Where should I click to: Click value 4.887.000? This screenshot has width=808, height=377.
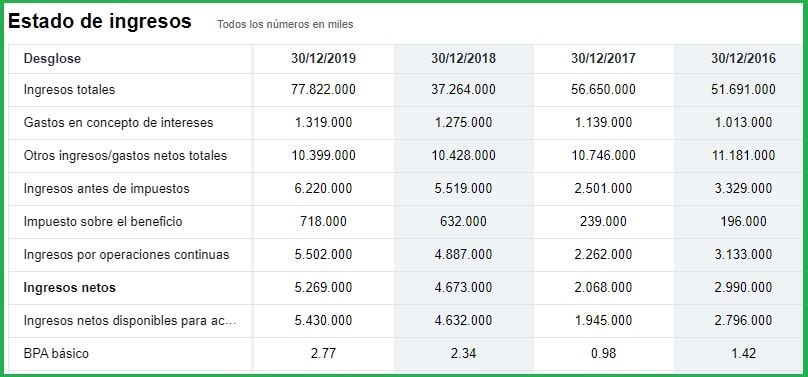(463, 254)
